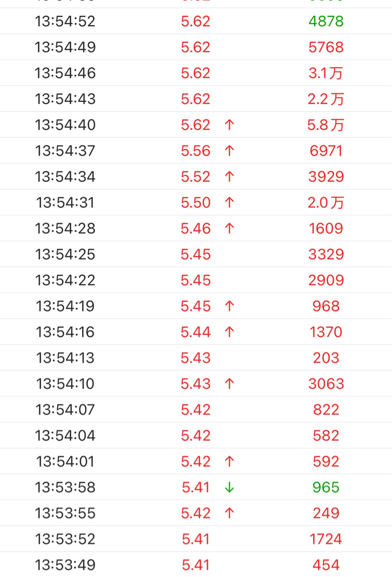Tap the volume 203 entry
The height and width of the screenshot is (577, 392).
tap(326, 358)
